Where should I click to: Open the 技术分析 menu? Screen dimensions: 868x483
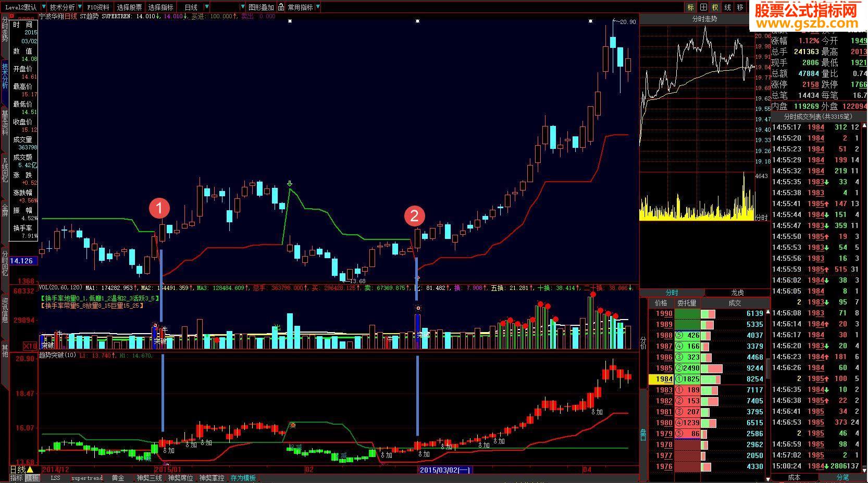coord(62,7)
